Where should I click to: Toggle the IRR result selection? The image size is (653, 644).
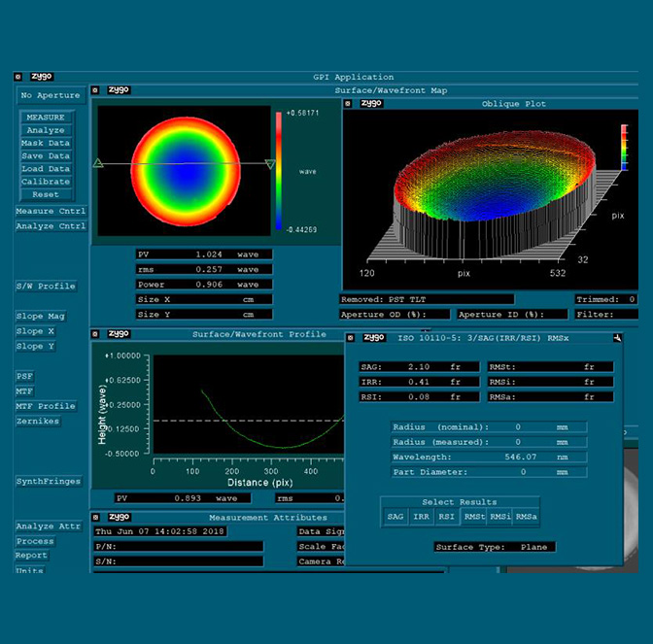tap(421, 517)
